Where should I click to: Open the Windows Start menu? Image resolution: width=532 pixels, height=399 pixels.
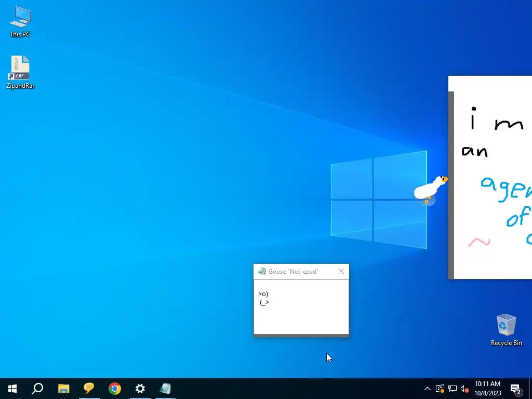pos(12,389)
